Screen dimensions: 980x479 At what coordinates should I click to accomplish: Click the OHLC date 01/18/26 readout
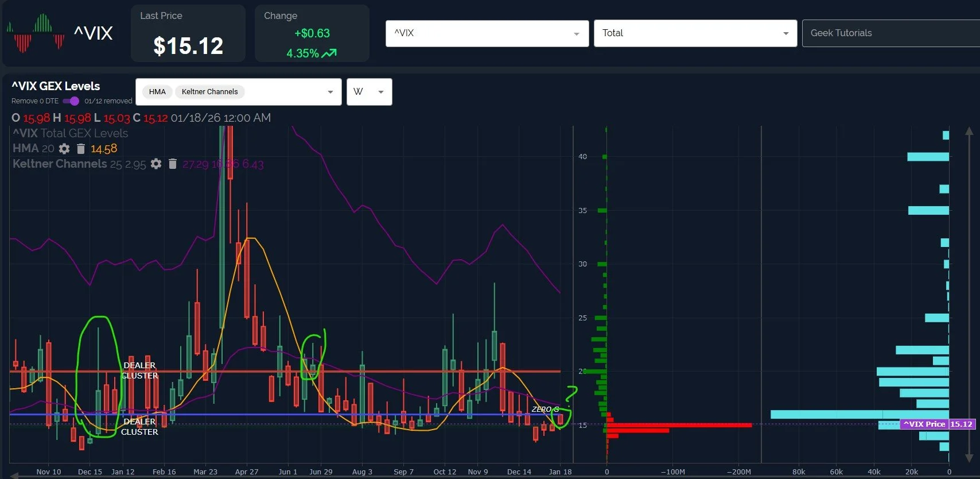[x=221, y=118]
